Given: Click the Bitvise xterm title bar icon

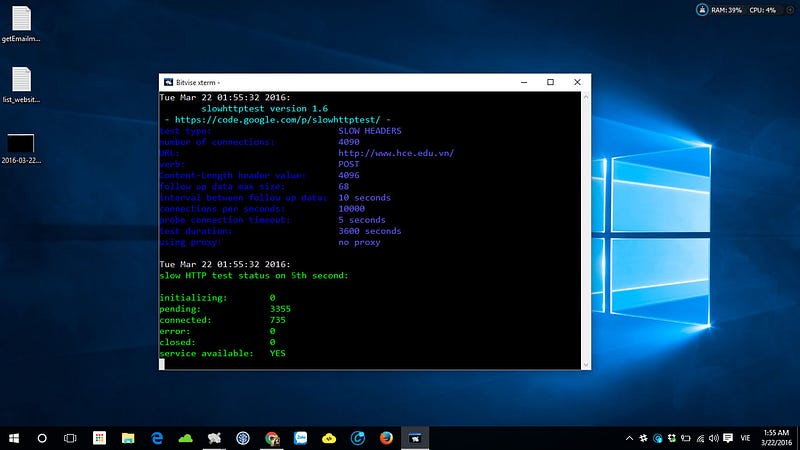Looking at the screenshot, I should coord(166,82).
